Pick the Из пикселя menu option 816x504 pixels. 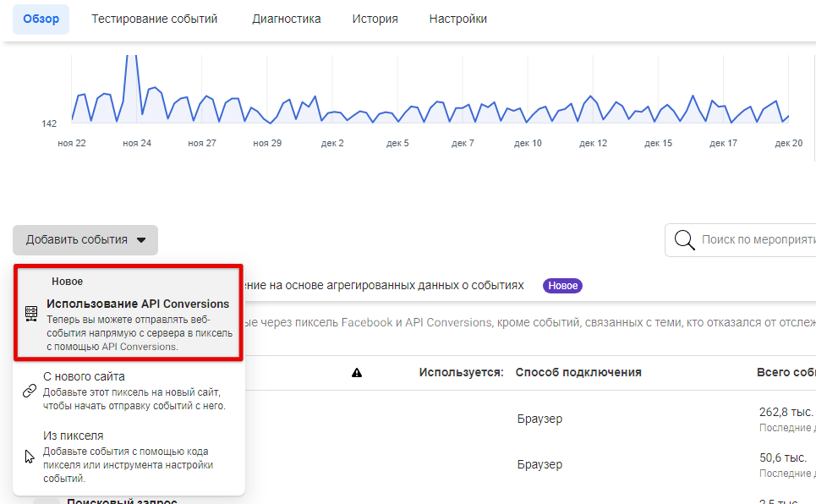pyautogui.click(x=74, y=436)
